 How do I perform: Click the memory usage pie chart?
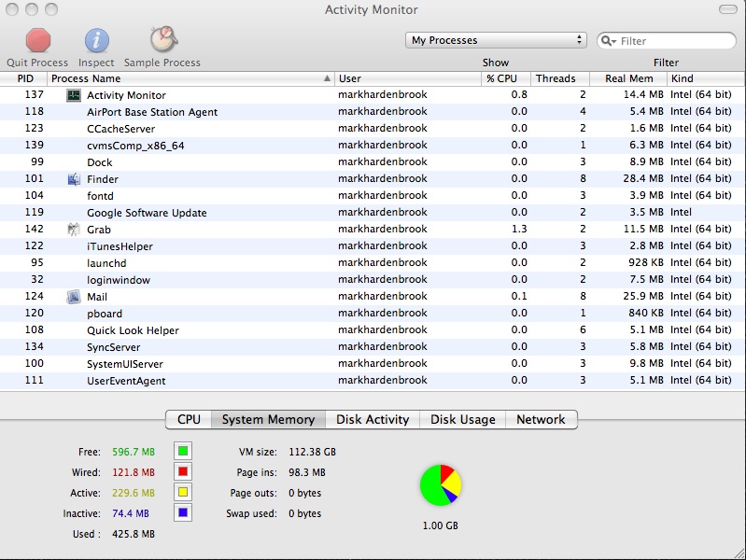click(441, 485)
